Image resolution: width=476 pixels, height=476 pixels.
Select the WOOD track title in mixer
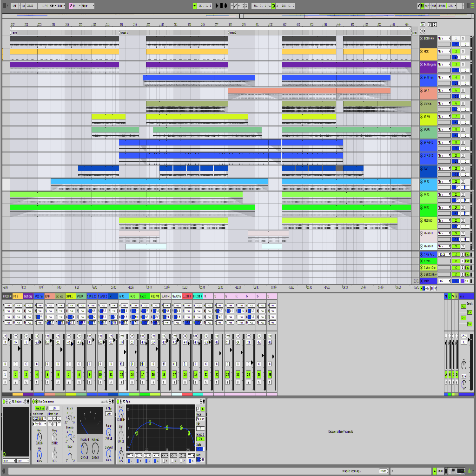[x=81, y=296]
